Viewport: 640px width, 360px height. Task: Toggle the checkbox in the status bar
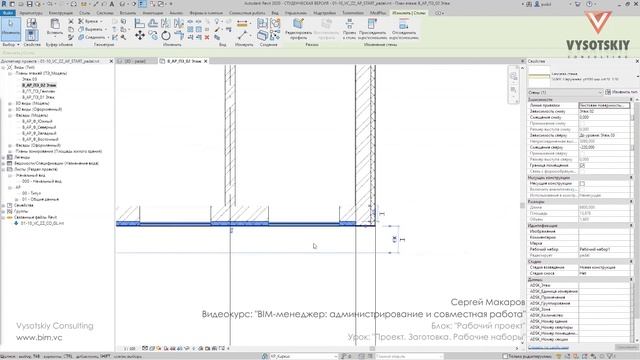coord(505,356)
